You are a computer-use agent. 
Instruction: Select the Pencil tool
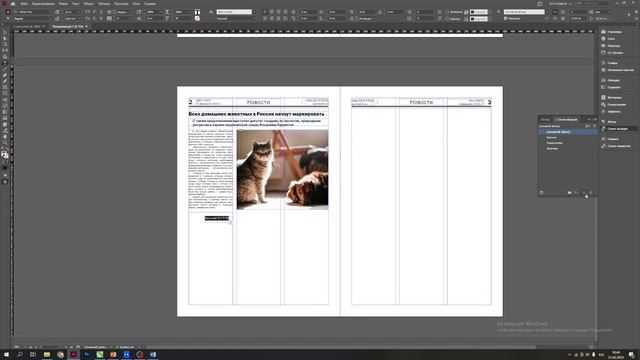[x=5, y=81]
